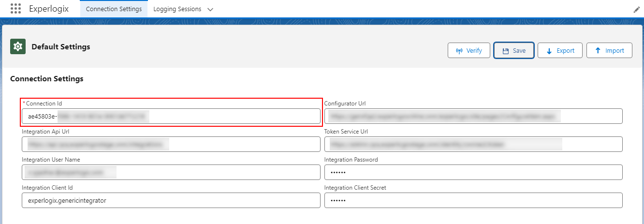Open the App Launcher grid icon
This screenshot has height=224, width=644.
click(15, 9)
